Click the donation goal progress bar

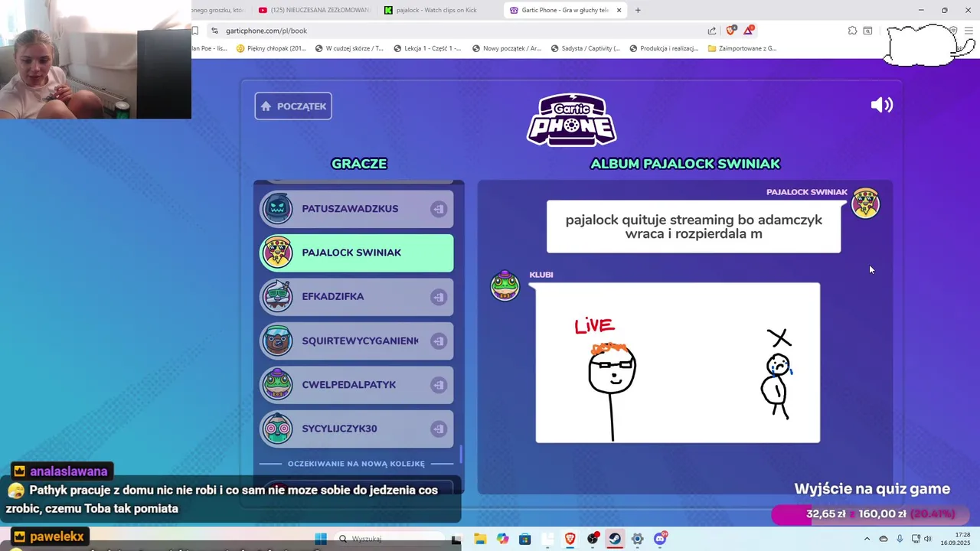coord(870,514)
